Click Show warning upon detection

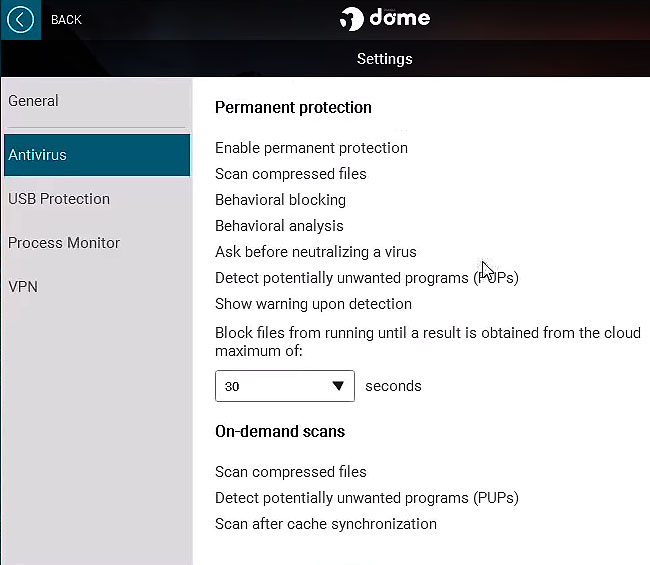click(x=313, y=304)
